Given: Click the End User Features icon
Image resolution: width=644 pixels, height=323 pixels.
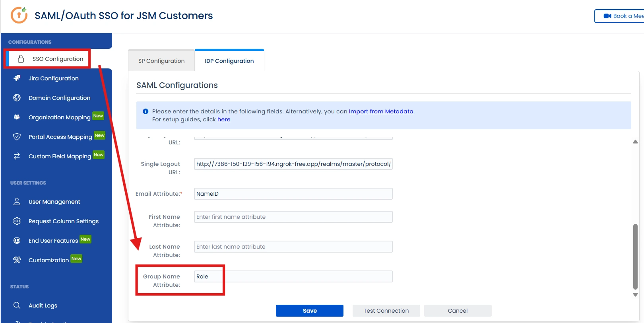Looking at the screenshot, I should (x=17, y=241).
